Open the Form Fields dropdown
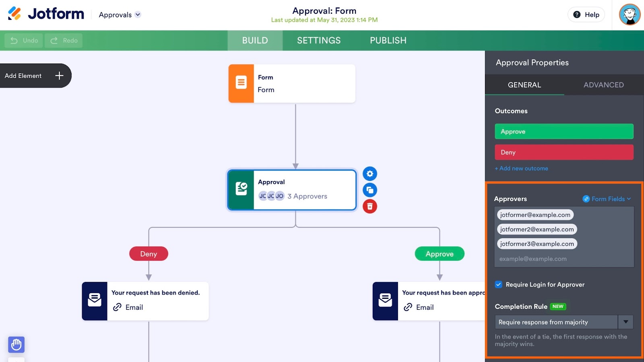The height and width of the screenshot is (362, 644). pyautogui.click(x=607, y=199)
